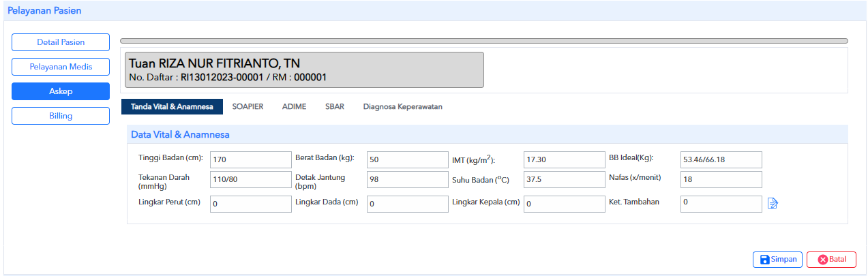Image resolution: width=868 pixels, height=276 pixels.
Task: Click the Simpan save button
Action: [x=778, y=260]
